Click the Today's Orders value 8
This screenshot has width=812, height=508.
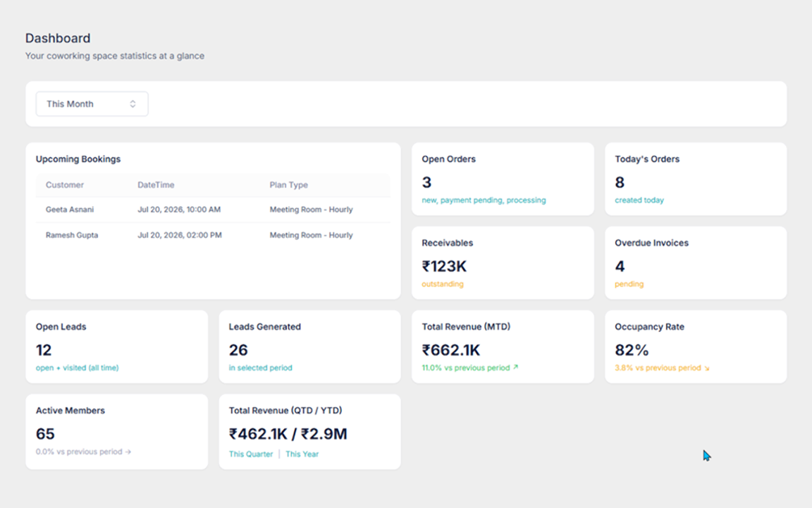(x=620, y=183)
